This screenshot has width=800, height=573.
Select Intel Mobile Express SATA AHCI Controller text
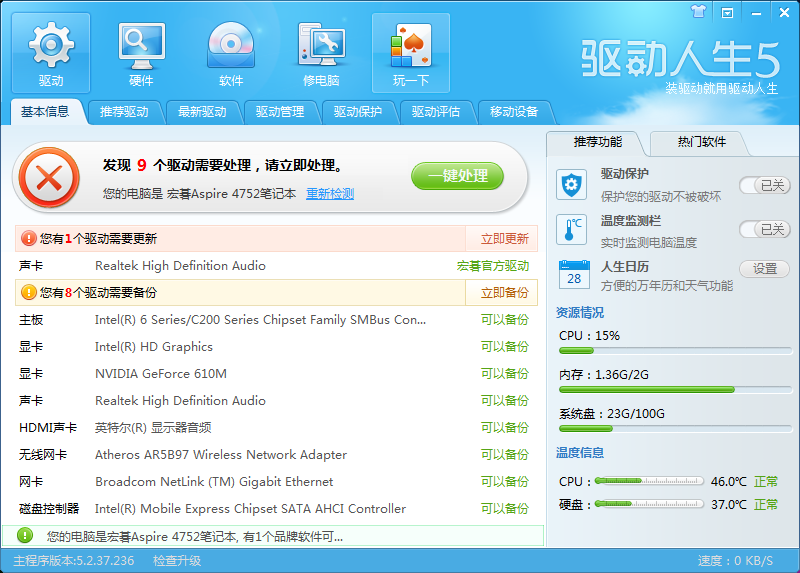click(x=251, y=509)
